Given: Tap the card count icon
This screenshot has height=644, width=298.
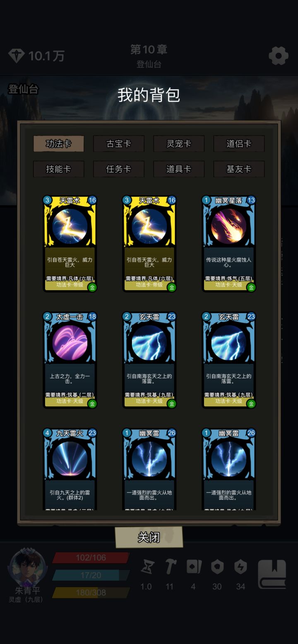Looking at the screenshot, I should coord(193,567).
